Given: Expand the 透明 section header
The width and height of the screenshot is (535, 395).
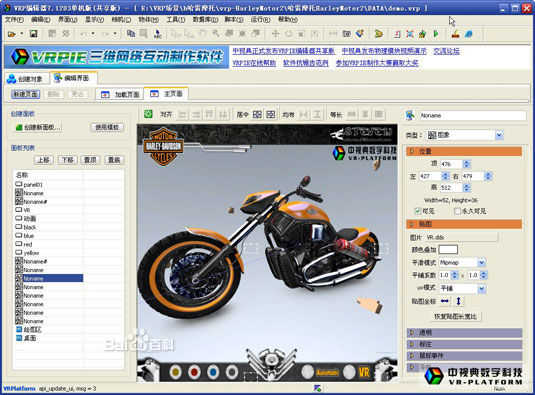Looking at the screenshot, I should [464, 332].
